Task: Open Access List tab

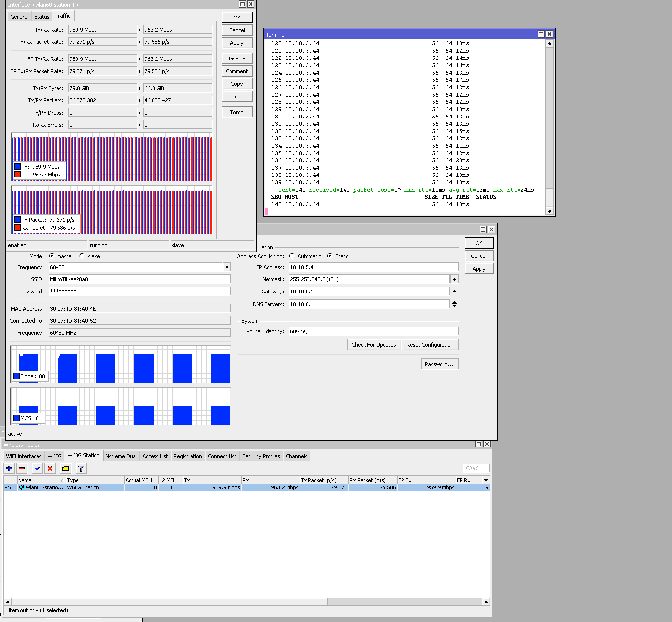Action: click(155, 456)
